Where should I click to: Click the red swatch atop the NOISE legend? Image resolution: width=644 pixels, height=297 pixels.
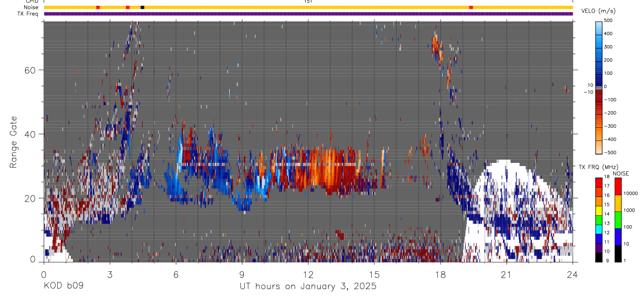tap(617, 186)
